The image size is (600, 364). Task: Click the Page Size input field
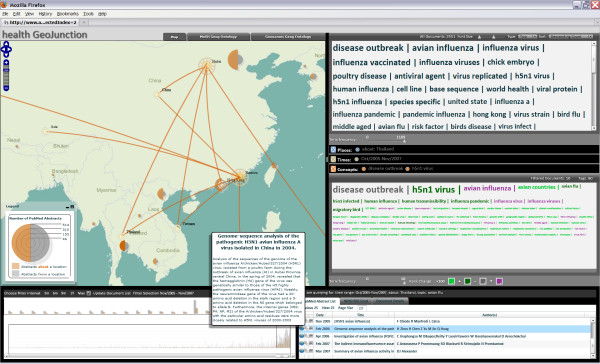[361, 308]
